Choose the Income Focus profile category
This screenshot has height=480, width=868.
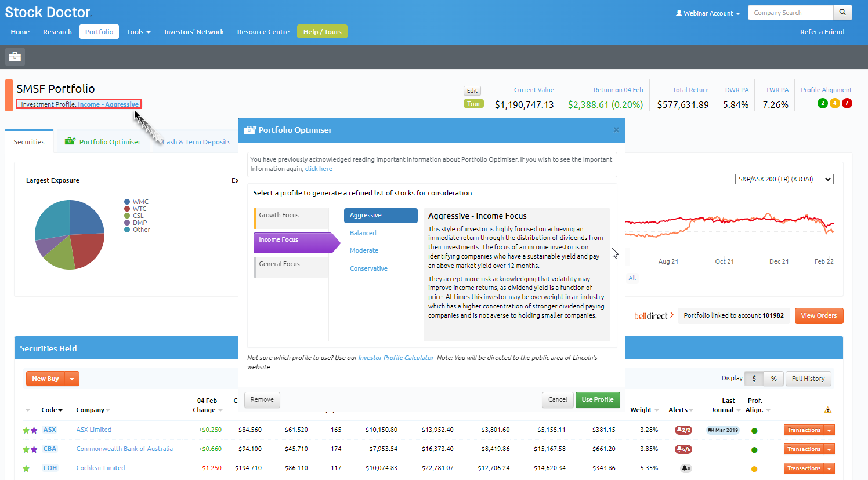[296, 242]
